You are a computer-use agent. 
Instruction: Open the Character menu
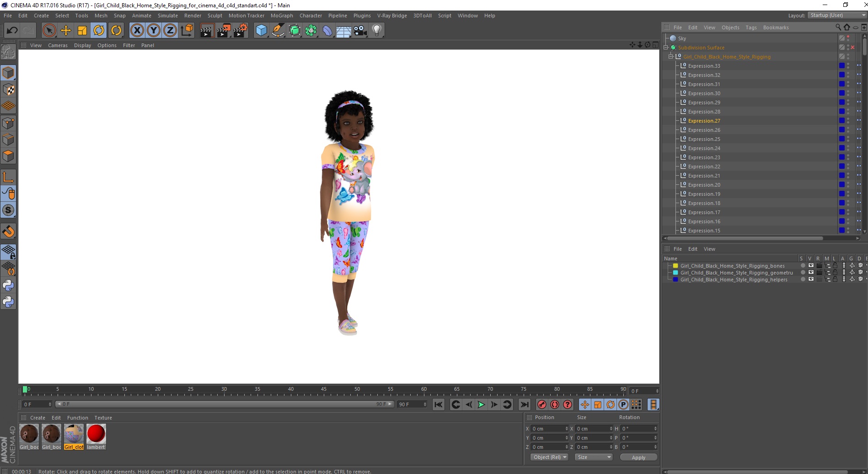(311, 16)
